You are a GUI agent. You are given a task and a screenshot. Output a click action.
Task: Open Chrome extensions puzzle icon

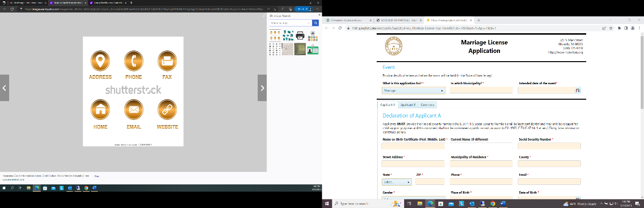point(619,28)
